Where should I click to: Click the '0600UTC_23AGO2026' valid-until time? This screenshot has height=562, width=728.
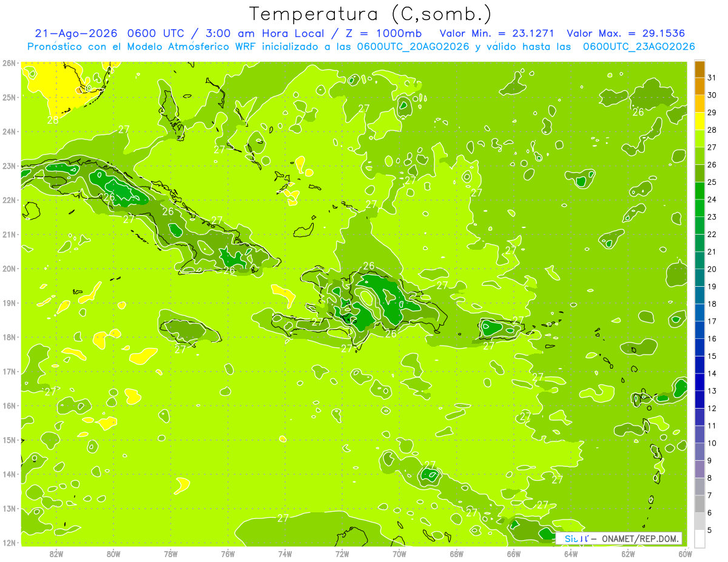(x=639, y=46)
